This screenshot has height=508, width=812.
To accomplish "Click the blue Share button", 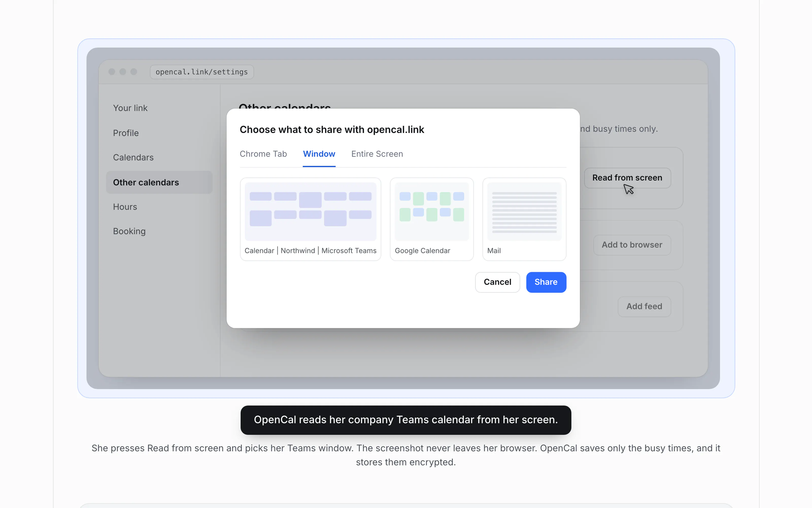I will 546,282.
